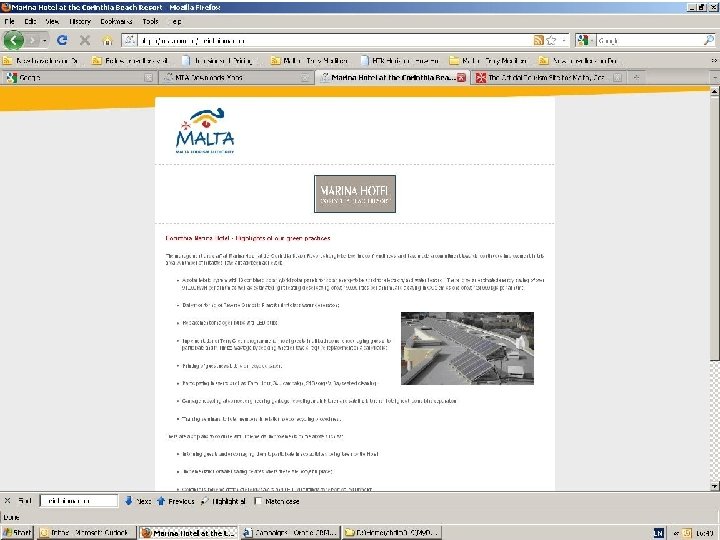Switch to Campaigns taskbar window
Image resolution: width=720 pixels, height=540 pixels.
[290, 533]
